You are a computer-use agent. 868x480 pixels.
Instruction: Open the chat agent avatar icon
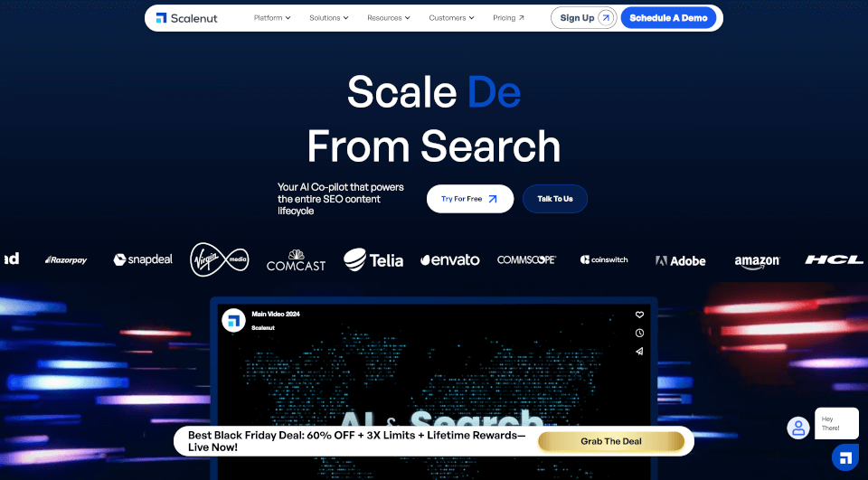(x=798, y=428)
